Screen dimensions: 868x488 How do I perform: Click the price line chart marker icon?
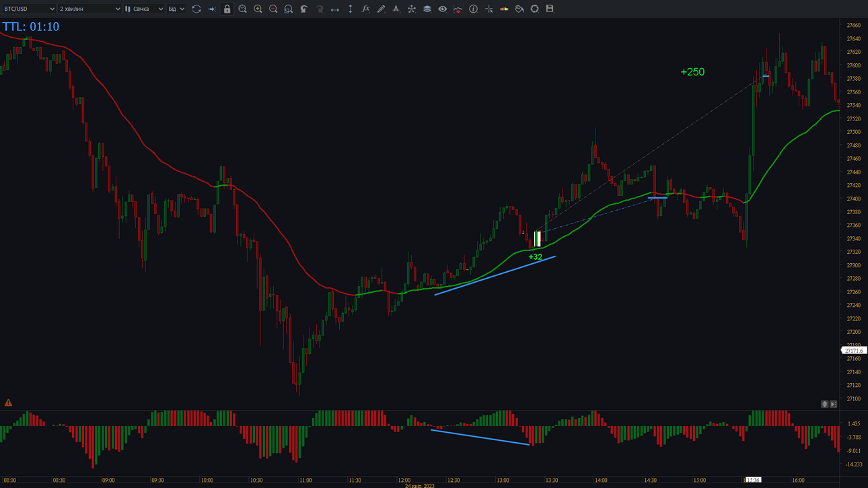(458, 9)
